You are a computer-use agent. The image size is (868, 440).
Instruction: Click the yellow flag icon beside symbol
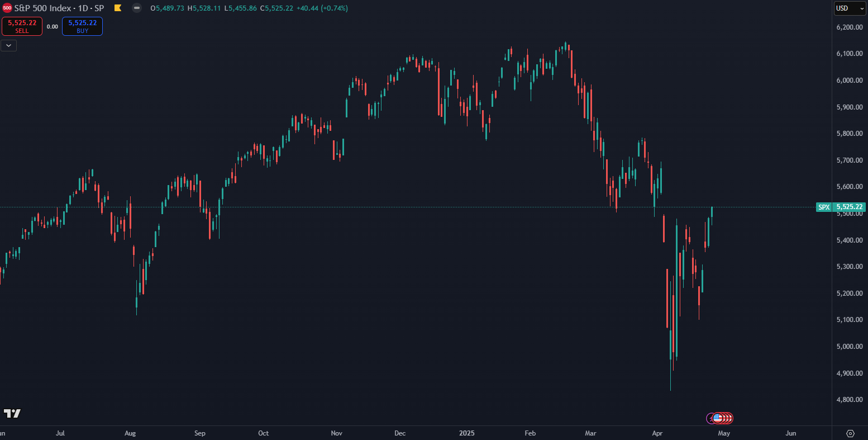[x=118, y=8]
